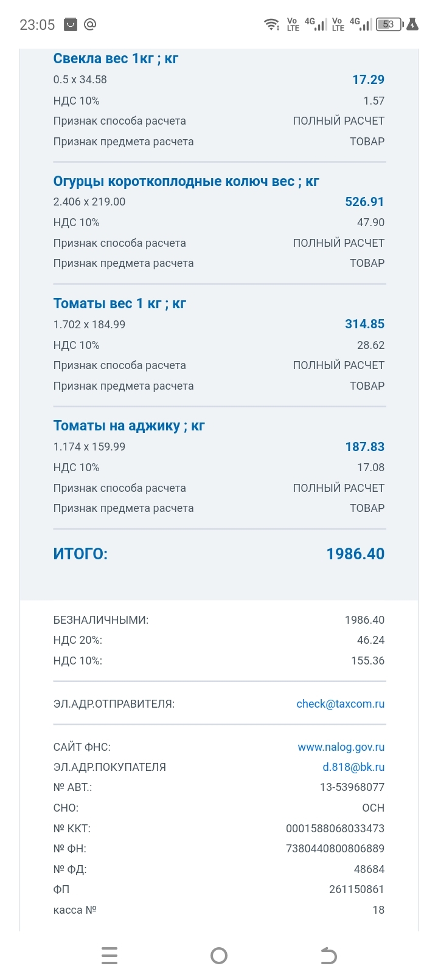This screenshot has width=438, height=980.
Task: Tap the ИТОГО total amount 1986.40
Action: tap(355, 554)
